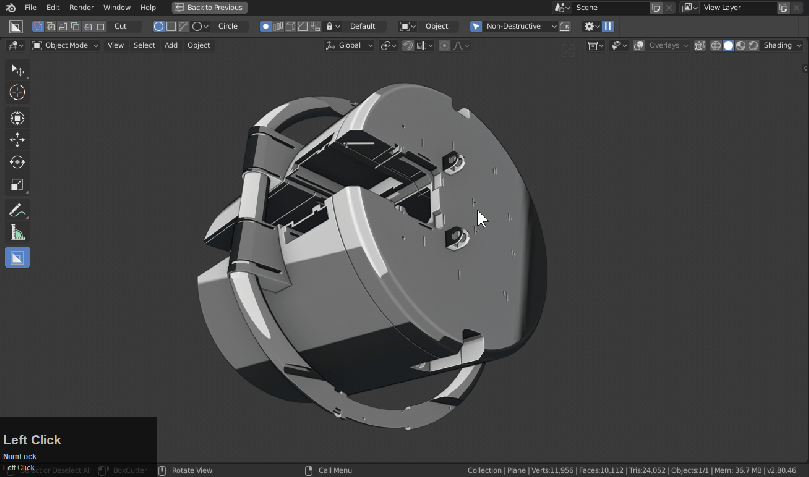Viewport: 809px width, 477px height.
Task: Select the Make mode icon
Action: click(x=101, y=26)
